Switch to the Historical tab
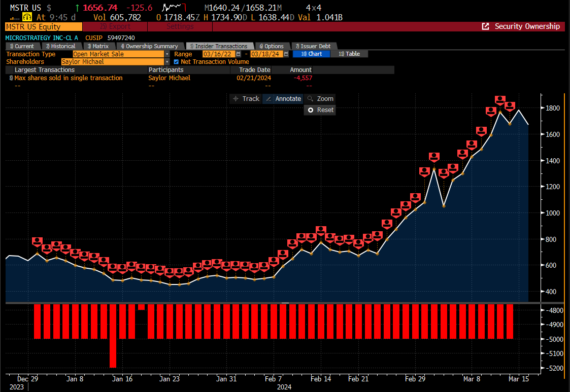Image resolution: width=570 pixels, height=392 pixels. 61,46
